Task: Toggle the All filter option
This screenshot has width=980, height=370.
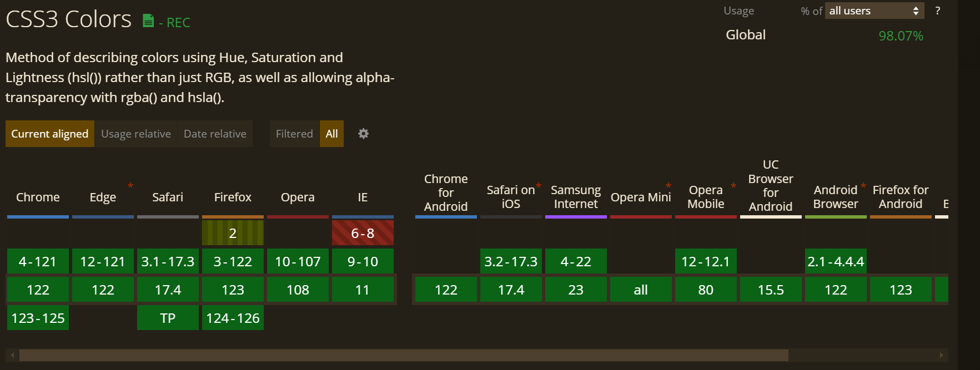Action: pos(331,134)
